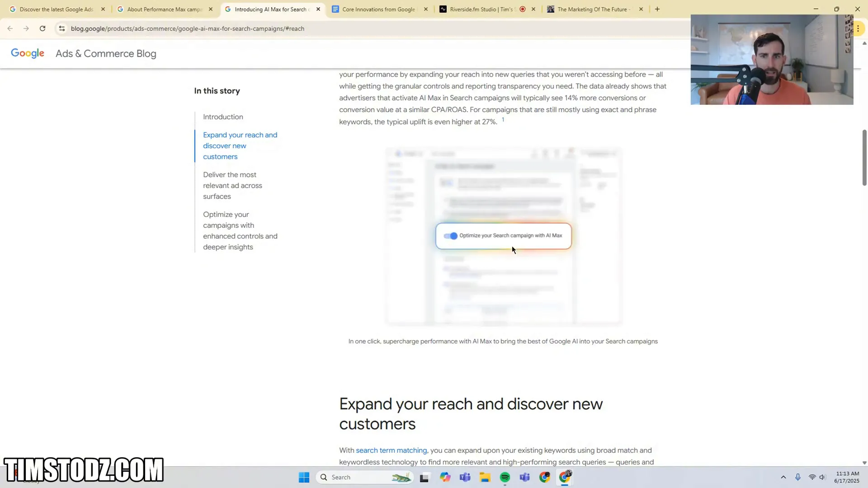Close the 'Introducing AI Max for Search' tab
This screenshot has height=488, width=868.
point(318,9)
